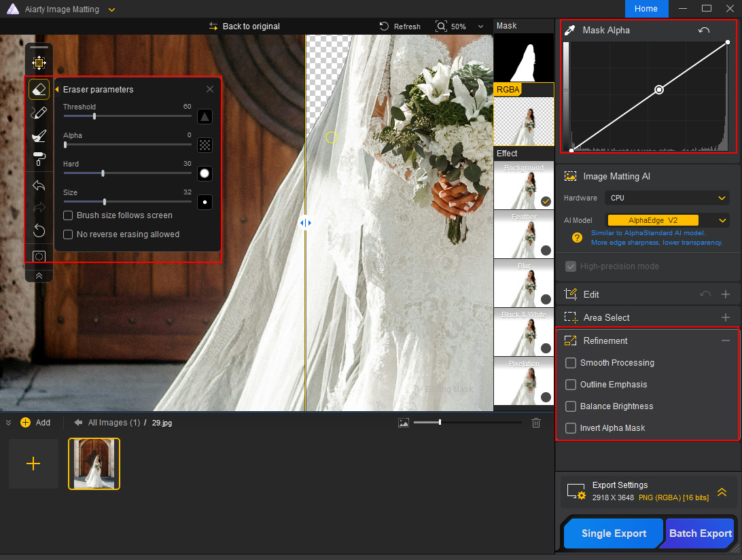Select the Eraser tool in toolbar

(39, 90)
